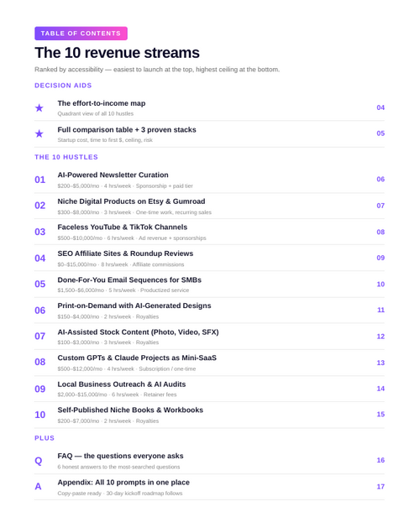Click the Q marker next to FAQ

coord(38,461)
